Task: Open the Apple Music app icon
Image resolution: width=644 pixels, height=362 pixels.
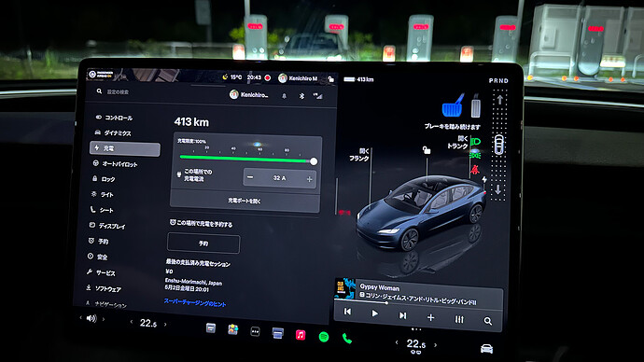Action: 301,335
